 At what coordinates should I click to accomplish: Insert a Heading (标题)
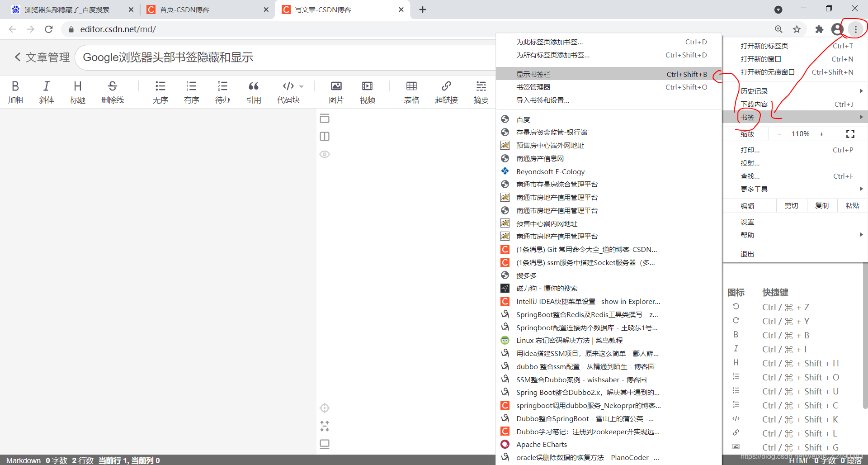pos(78,92)
